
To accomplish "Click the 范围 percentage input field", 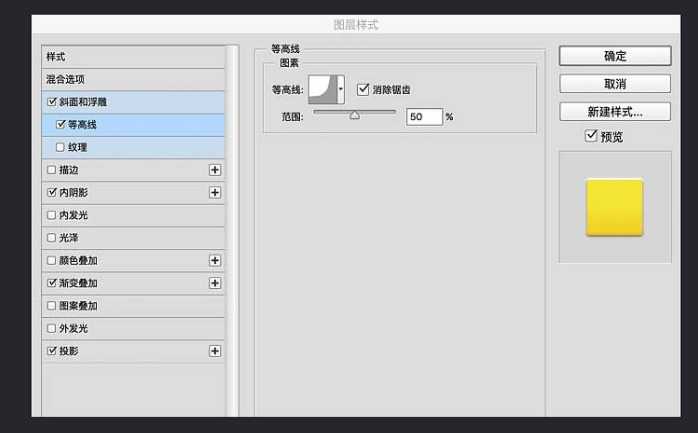I will (424, 117).
